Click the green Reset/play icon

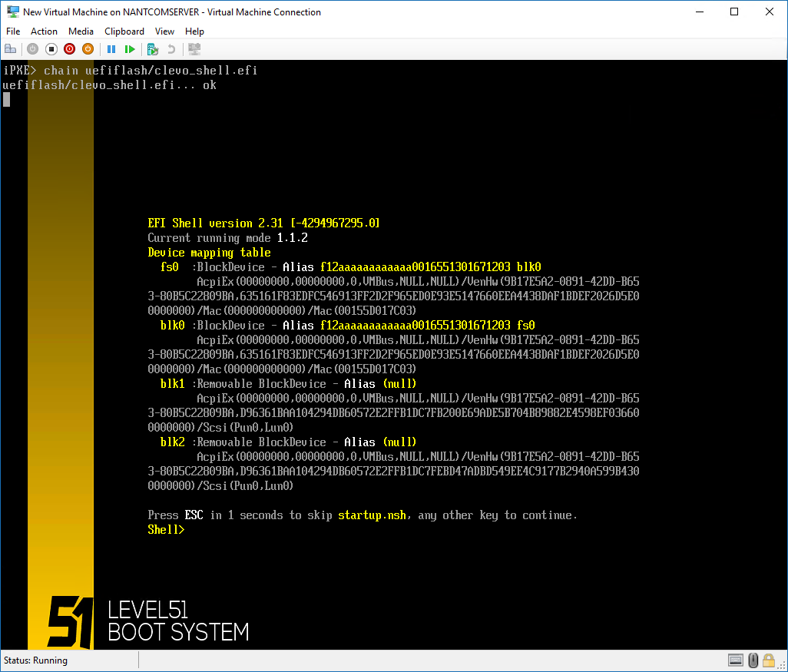tap(130, 49)
